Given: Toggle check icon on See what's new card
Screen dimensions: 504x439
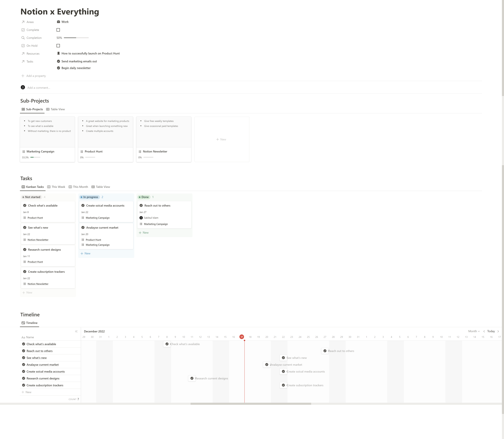Looking at the screenshot, I should 25,228.
